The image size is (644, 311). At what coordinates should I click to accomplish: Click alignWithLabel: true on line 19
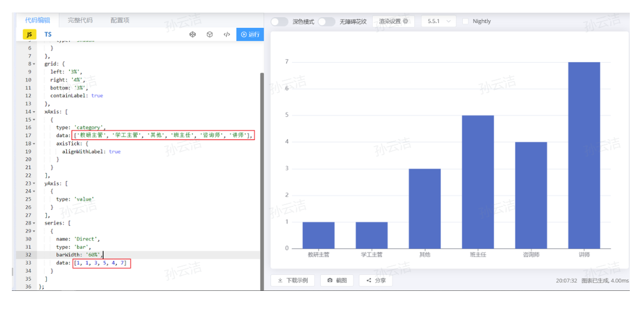[x=91, y=151]
